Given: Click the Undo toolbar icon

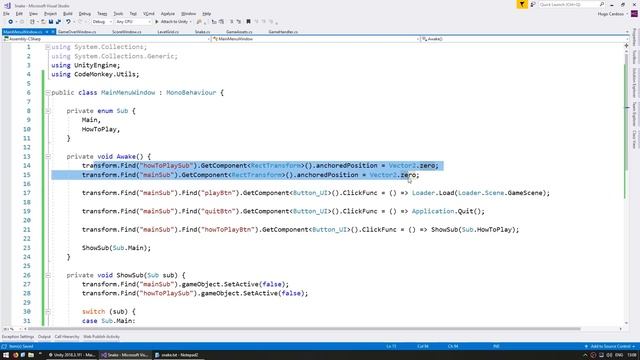Looking at the screenshot, I should 68,22.
